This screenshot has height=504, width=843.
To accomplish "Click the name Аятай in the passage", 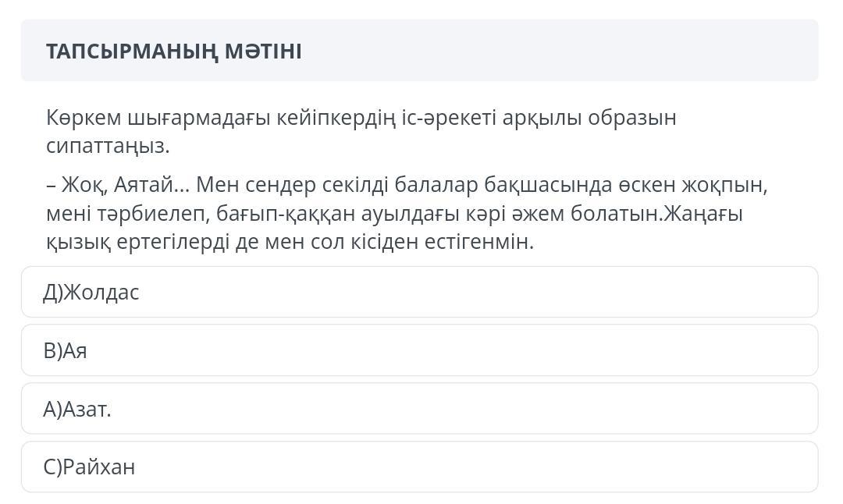I will [144, 185].
